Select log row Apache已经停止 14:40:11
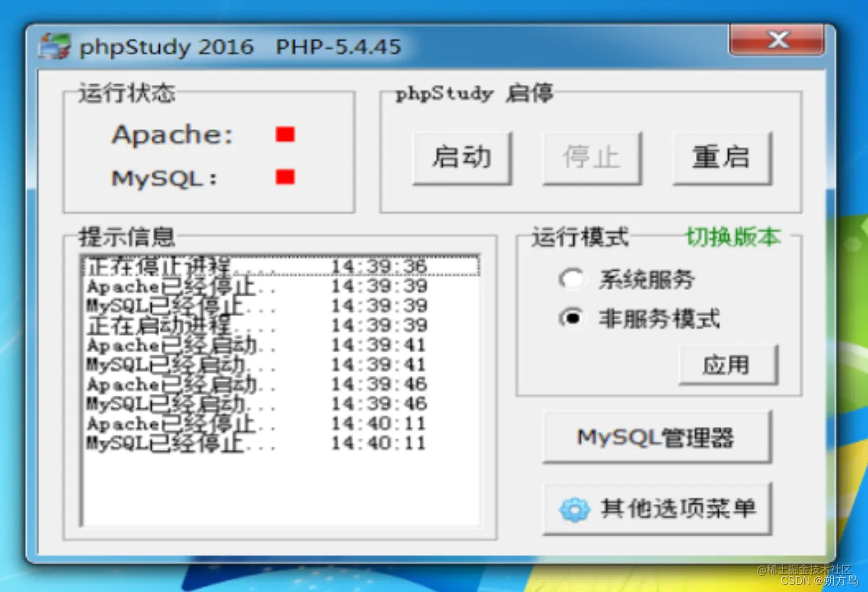 tap(281, 423)
